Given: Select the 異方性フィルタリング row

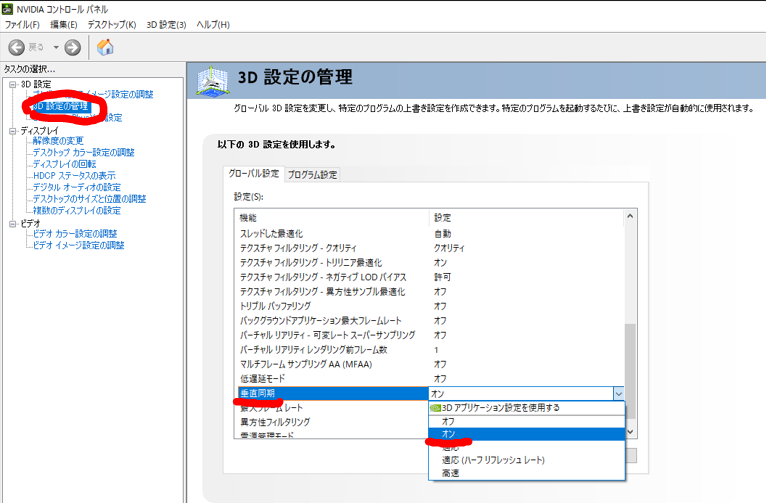Looking at the screenshot, I should 333,422.
